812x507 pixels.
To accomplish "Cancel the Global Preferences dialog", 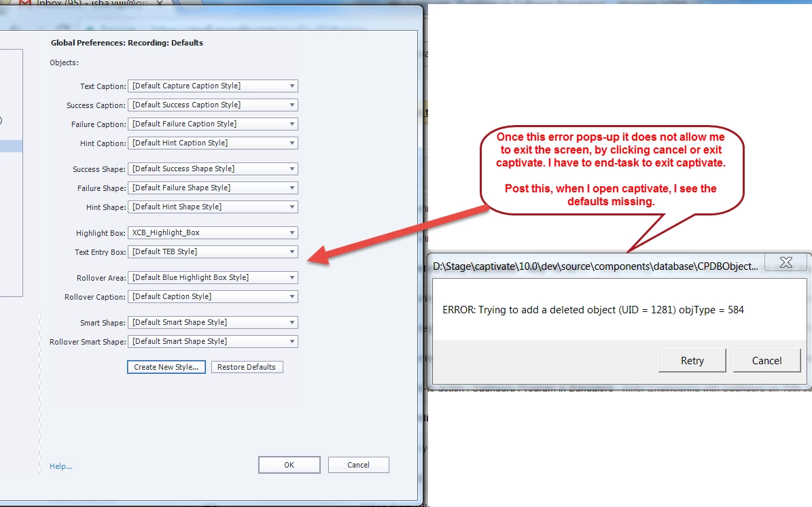I will tap(358, 465).
